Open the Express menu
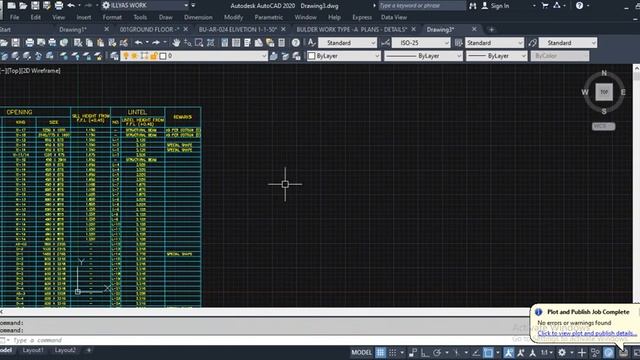The height and width of the screenshot is (360, 640). coord(362,17)
